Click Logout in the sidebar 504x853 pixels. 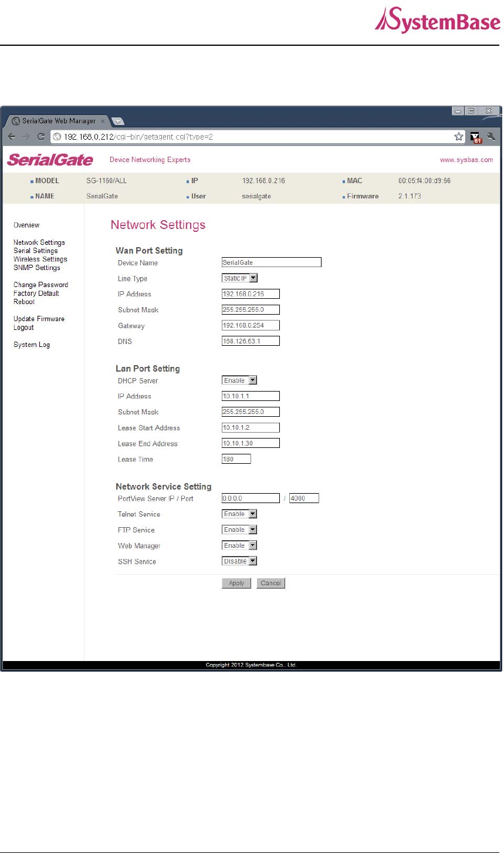[x=24, y=328]
